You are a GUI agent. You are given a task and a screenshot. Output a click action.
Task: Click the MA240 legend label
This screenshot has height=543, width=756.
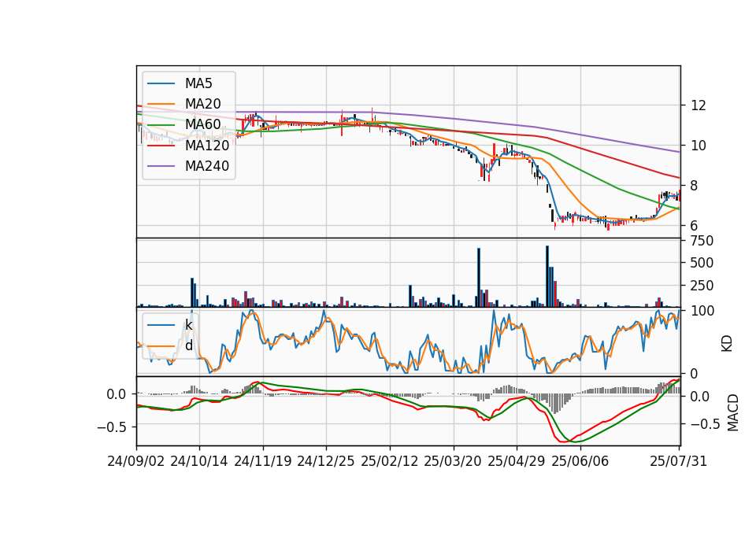(x=207, y=166)
